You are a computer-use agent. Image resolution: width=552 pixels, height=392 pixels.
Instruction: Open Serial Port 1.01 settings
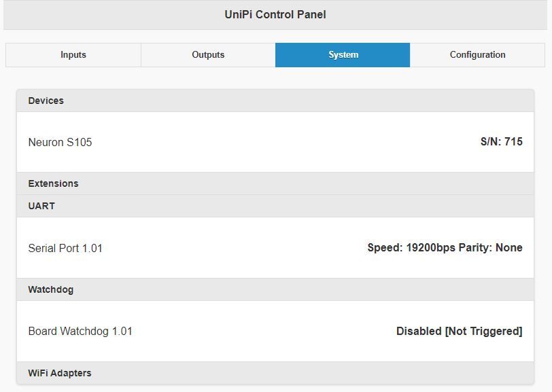pos(65,249)
